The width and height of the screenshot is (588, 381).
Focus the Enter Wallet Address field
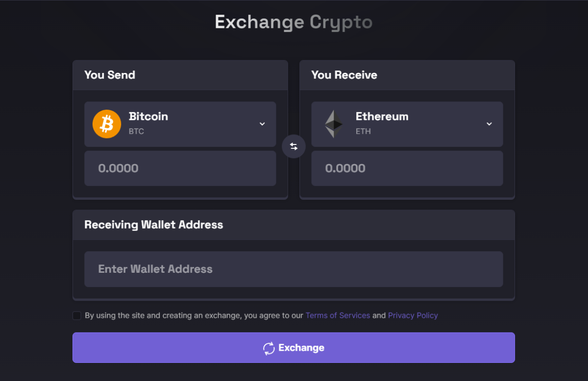[x=294, y=269]
